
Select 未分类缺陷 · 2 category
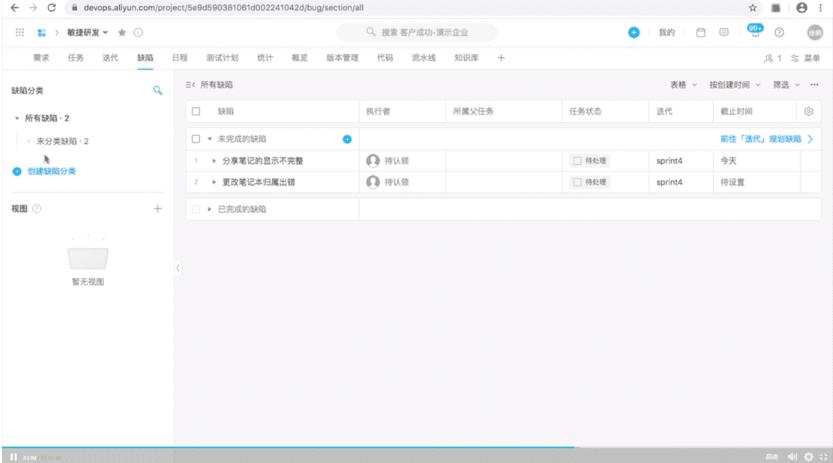(62, 141)
